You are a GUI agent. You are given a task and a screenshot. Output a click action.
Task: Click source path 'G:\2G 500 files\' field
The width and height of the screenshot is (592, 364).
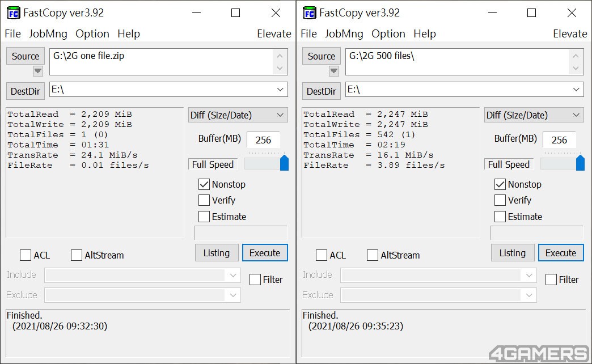pos(464,62)
